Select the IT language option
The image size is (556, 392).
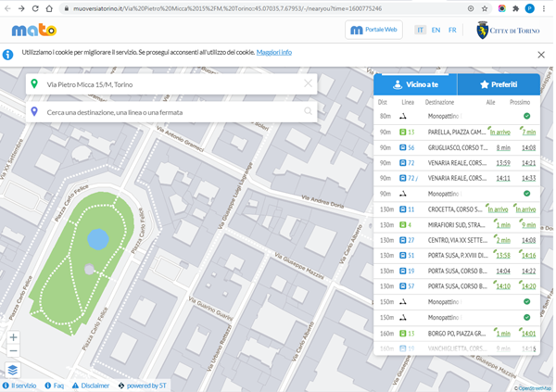pyautogui.click(x=420, y=31)
